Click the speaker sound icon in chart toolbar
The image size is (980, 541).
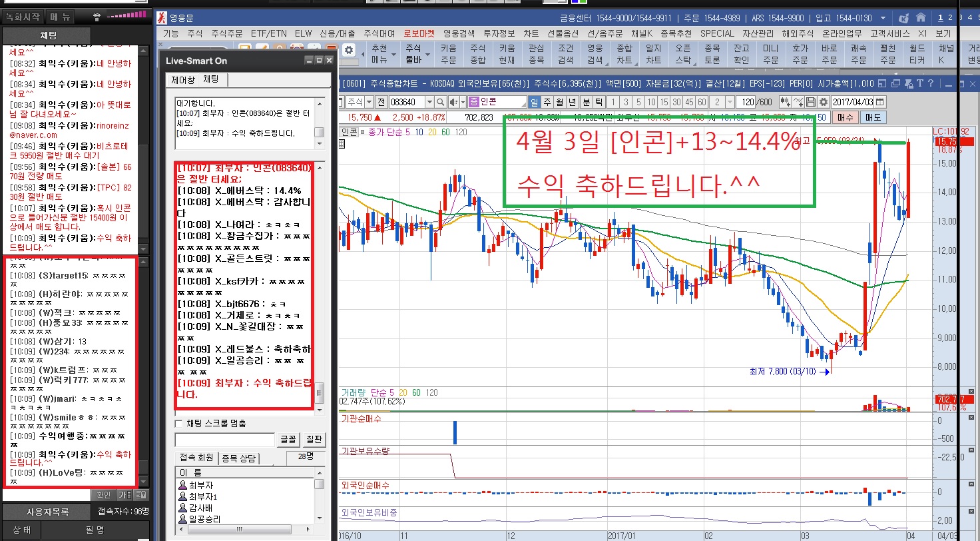pos(454,102)
